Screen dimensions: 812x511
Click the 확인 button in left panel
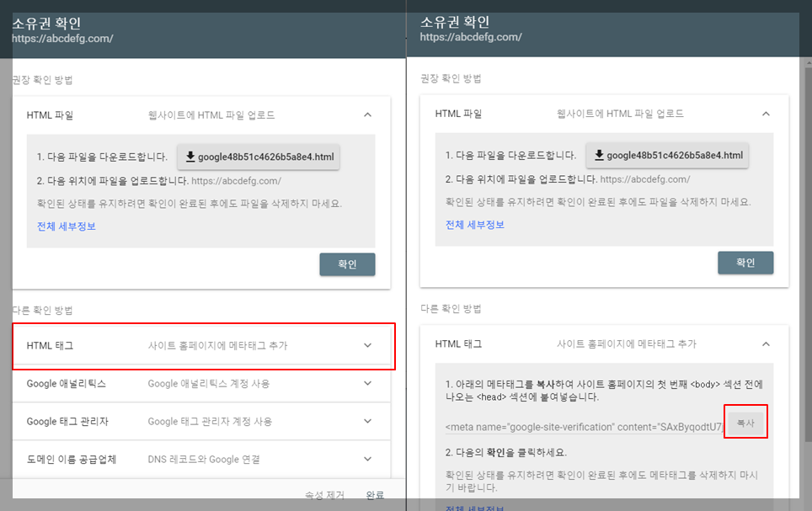point(347,264)
